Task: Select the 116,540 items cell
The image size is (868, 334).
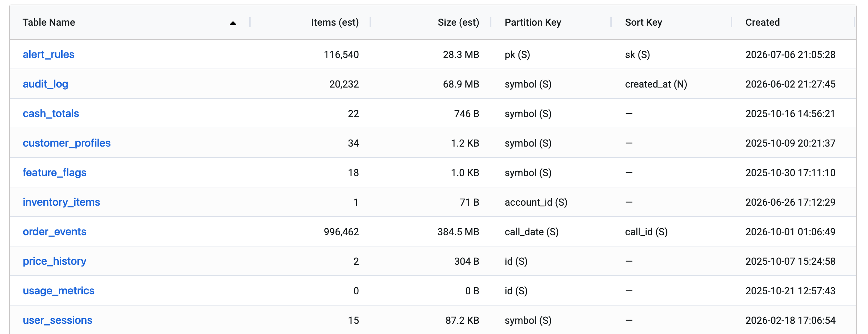Action: click(341, 54)
